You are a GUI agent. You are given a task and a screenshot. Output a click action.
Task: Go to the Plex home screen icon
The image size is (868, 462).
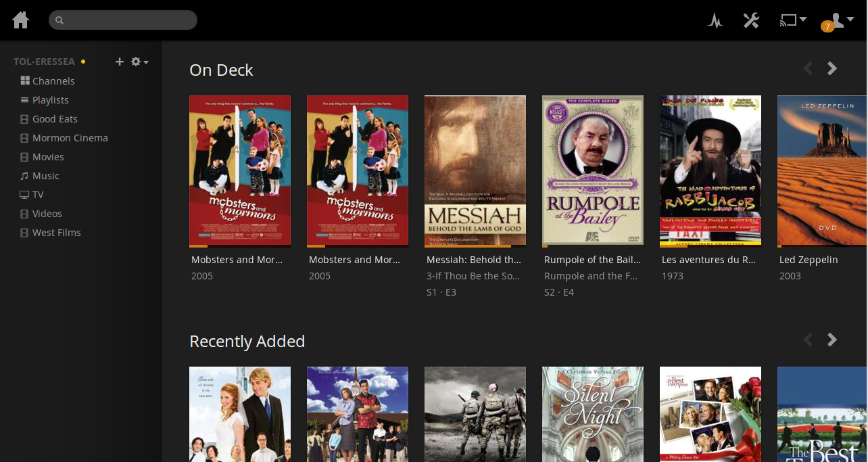pos(21,20)
